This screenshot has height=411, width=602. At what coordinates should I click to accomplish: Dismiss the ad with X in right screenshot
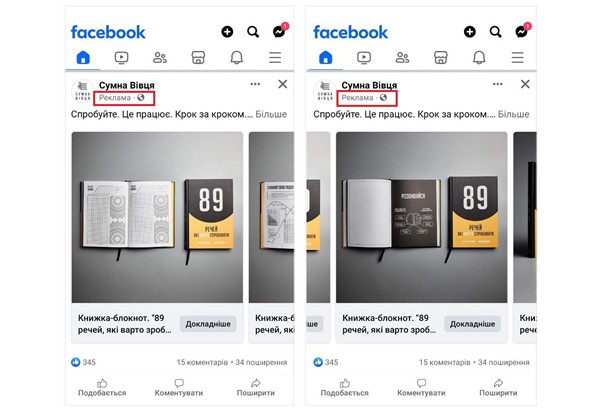525,84
